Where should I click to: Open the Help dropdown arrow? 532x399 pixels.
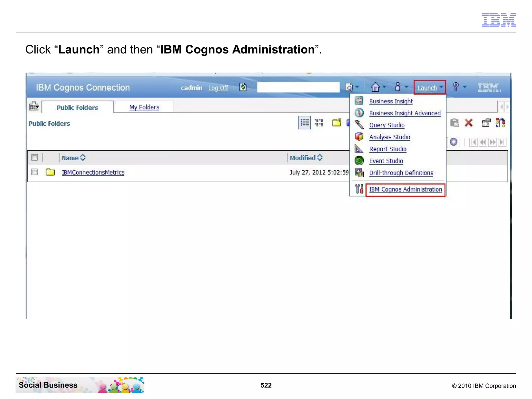click(464, 87)
